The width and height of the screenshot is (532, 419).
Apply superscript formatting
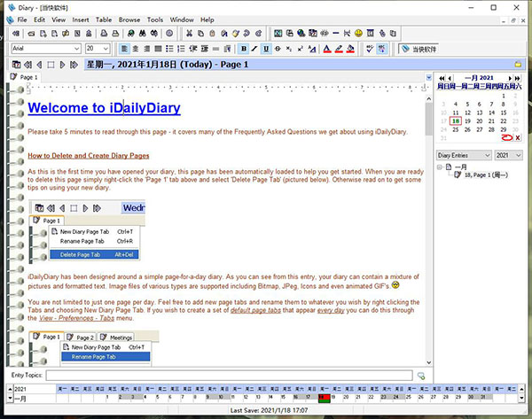pos(301,49)
